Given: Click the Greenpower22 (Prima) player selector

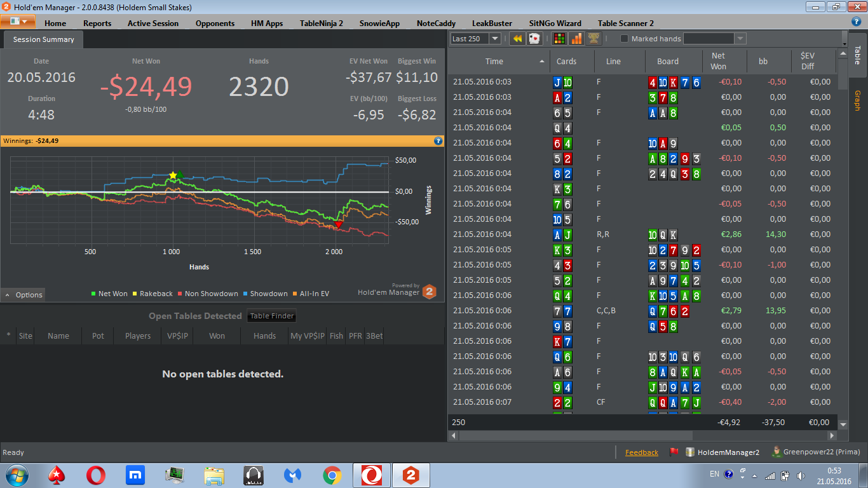Looking at the screenshot, I should pos(815,452).
